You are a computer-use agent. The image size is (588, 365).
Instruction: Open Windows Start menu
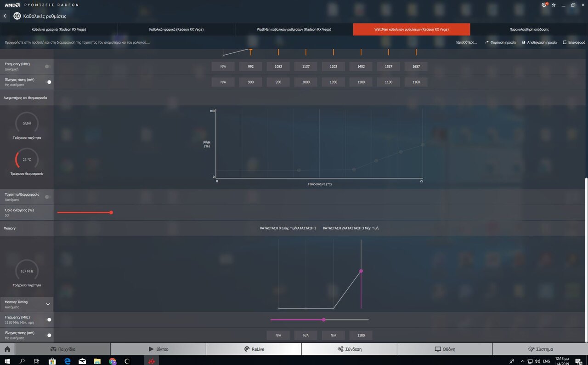pos(8,361)
